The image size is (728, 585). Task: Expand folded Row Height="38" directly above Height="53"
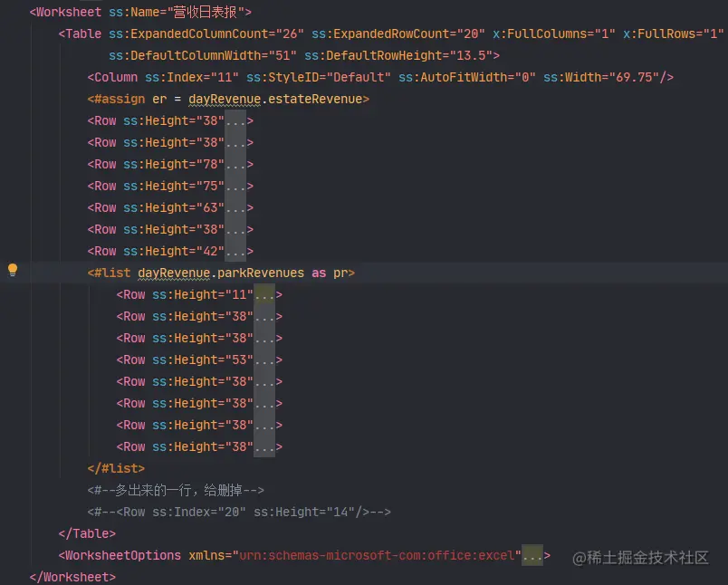(264, 338)
